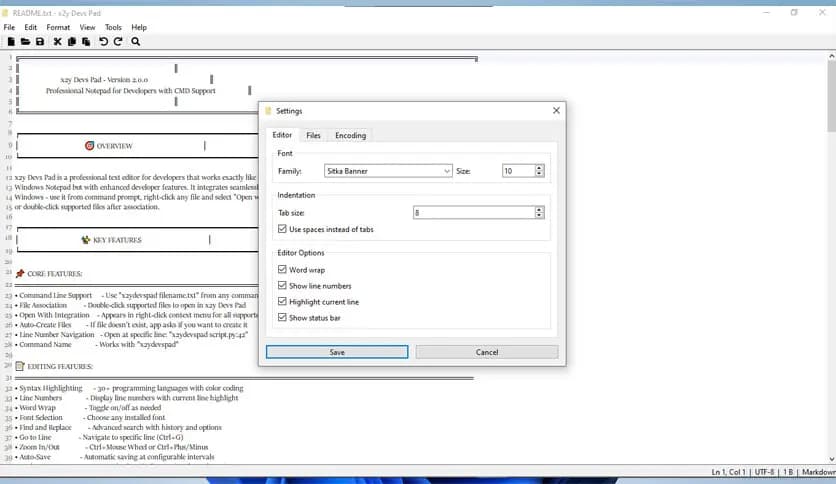Click the Settings dialog title icon

pyautogui.click(x=268, y=111)
